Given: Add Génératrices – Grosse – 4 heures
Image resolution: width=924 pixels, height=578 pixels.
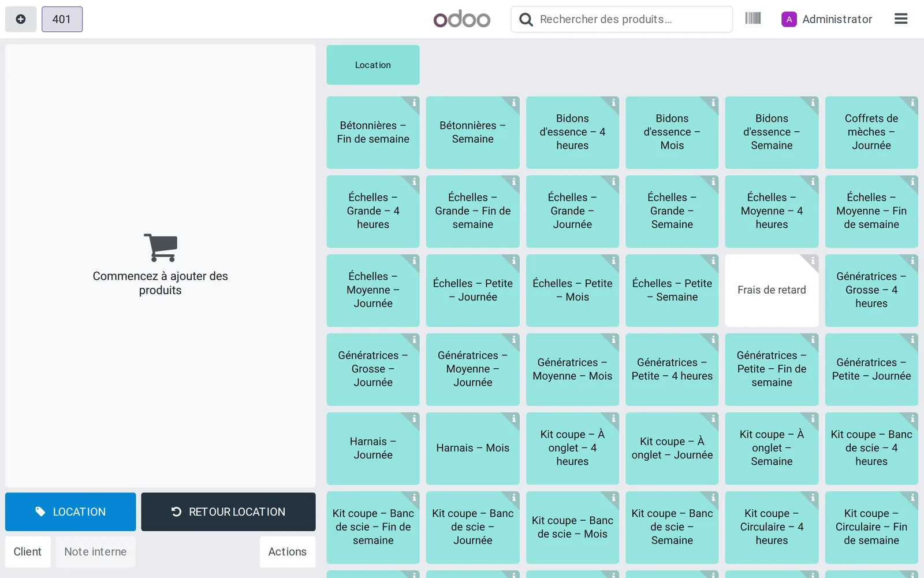Looking at the screenshot, I should point(871,290).
